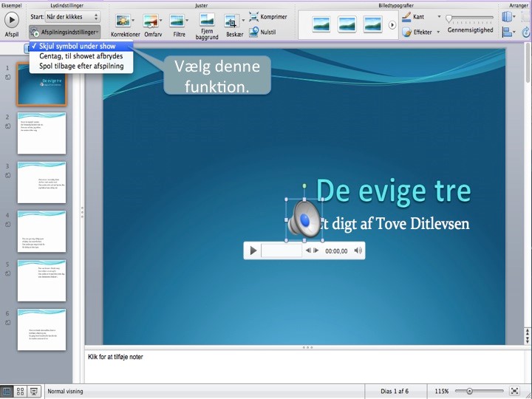Open the Afspilningsindstillinger dropdown button

65,33
